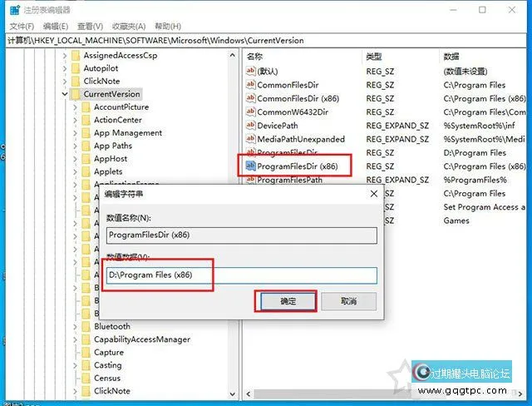Open the 文件(F) menu
The height and width of the screenshot is (406, 532).
22,26
